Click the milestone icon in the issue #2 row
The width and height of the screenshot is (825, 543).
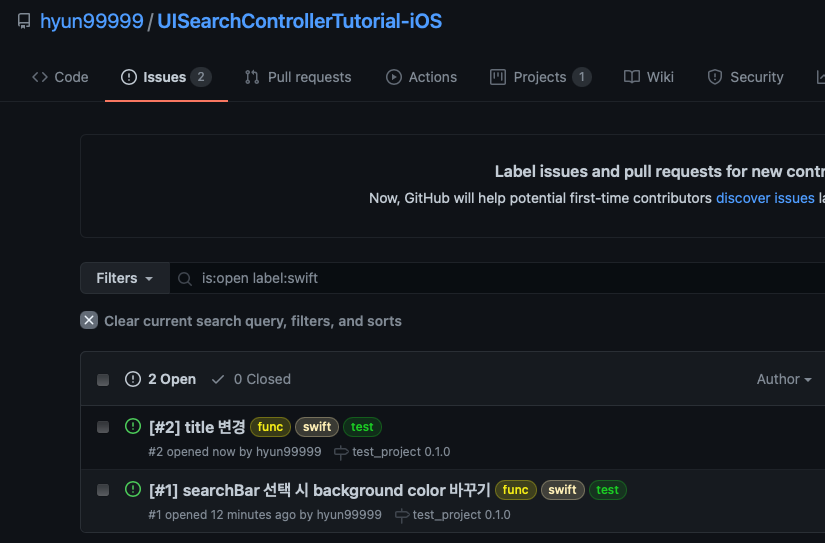pyautogui.click(x=341, y=452)
